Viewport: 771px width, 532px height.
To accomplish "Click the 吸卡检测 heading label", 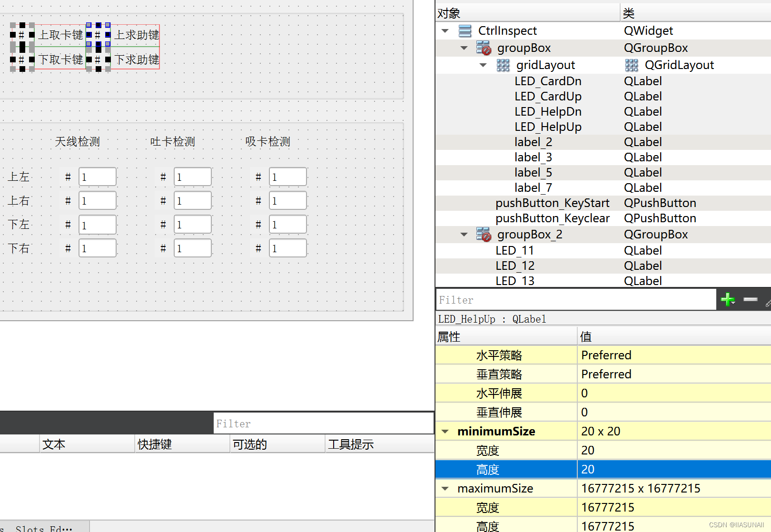I will 267,142.
